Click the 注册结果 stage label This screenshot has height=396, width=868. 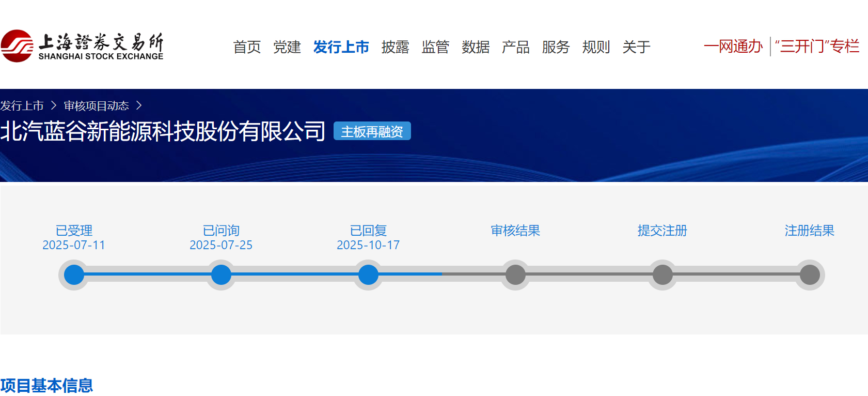click(810, 231)
